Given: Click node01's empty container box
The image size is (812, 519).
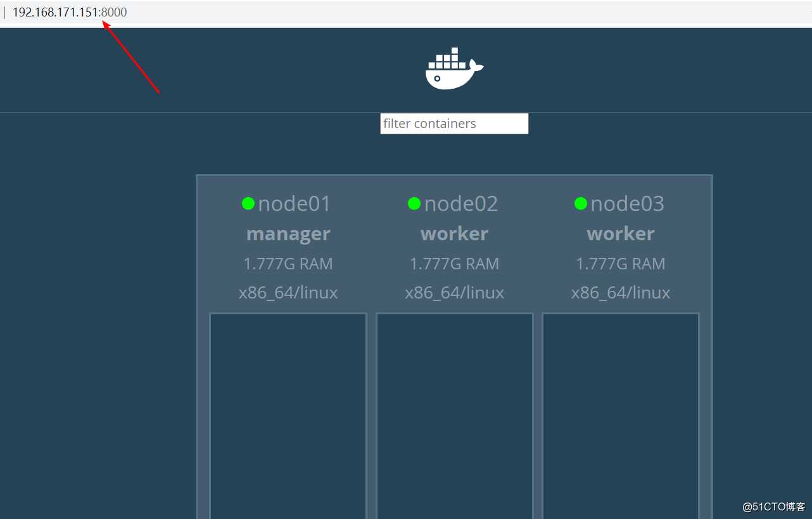Looking at the screenshot, I should (288, 416).
